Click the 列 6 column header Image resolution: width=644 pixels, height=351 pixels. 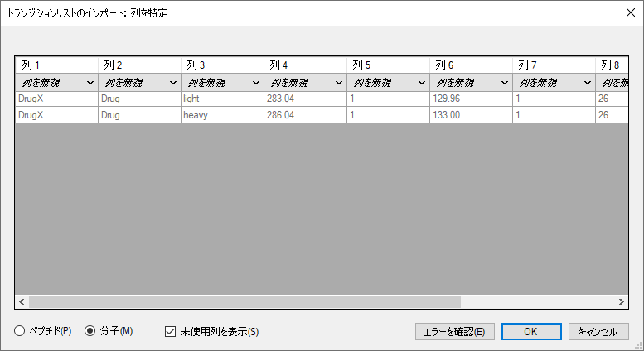471,65
